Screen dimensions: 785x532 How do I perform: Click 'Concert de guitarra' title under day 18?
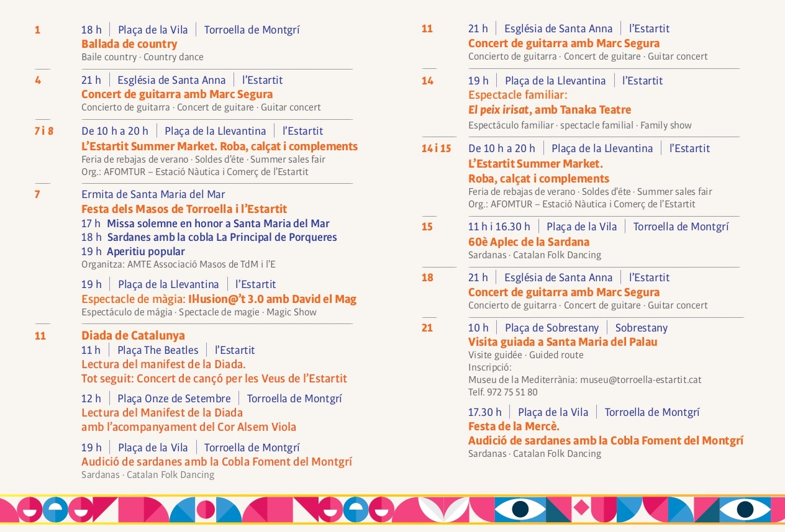(564, 292)
